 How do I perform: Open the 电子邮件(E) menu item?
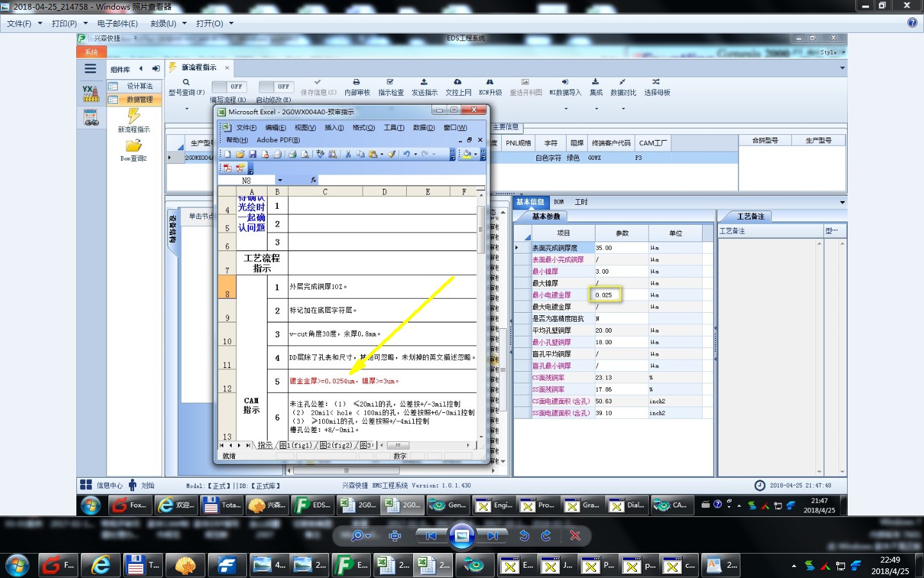pyautogui.click(x=117, y=23)
